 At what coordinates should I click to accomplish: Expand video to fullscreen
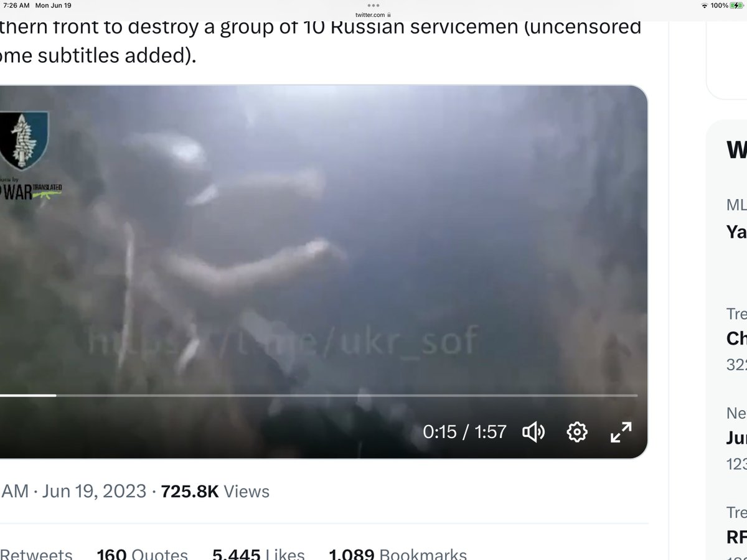point(621,432)
